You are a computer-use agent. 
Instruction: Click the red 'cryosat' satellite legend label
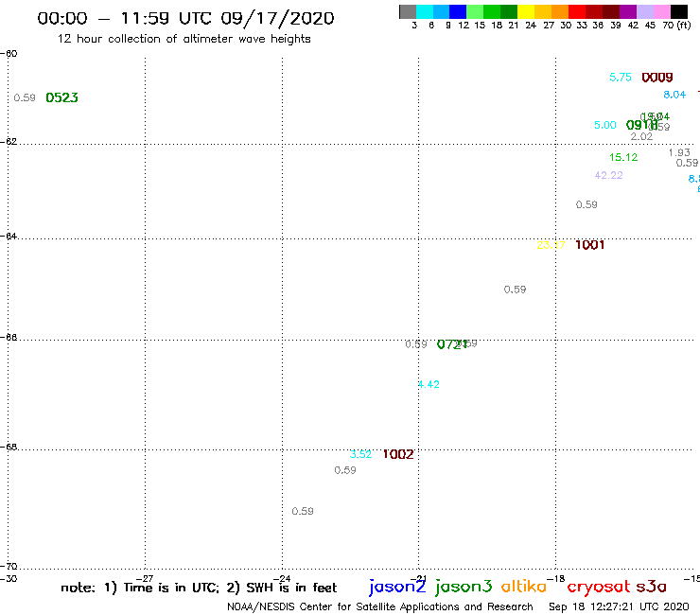click(599, 587)
